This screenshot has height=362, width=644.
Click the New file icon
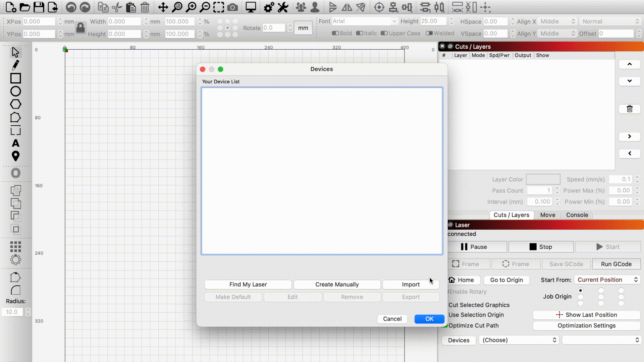(11, 7)
